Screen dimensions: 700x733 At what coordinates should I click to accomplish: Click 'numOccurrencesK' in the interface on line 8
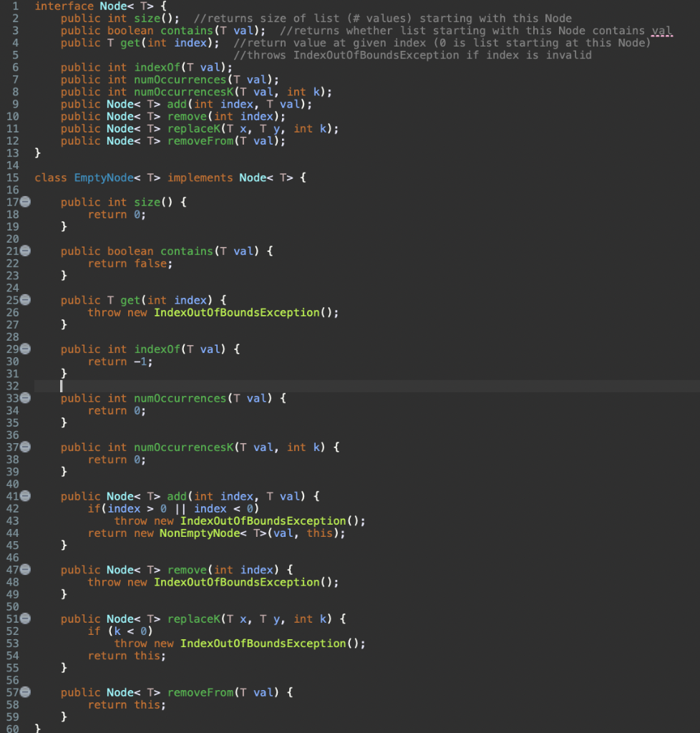point(184,92)
